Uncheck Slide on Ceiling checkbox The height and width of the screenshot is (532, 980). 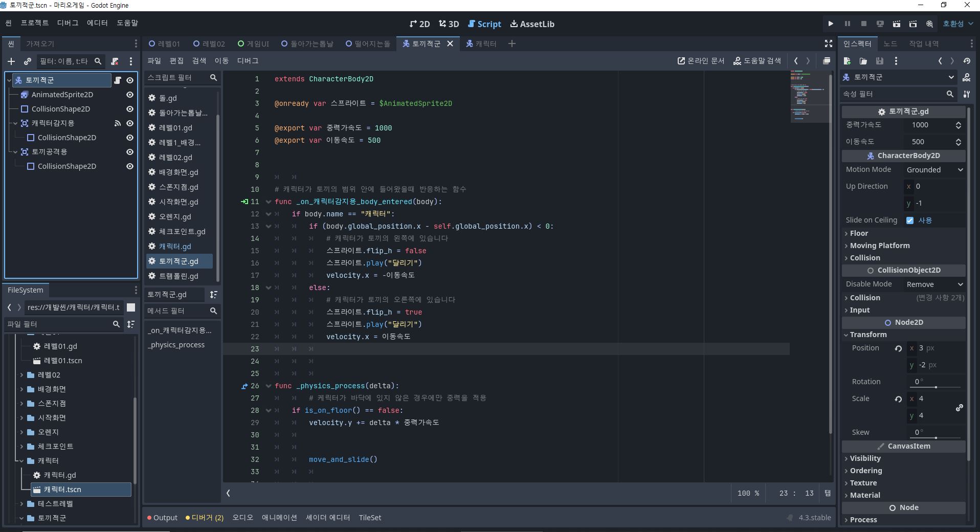pyautogui.click(x=910, y=220)
